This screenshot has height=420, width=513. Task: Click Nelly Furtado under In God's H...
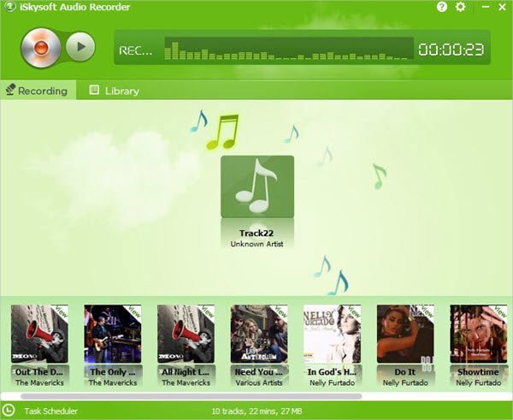[332, 382]
